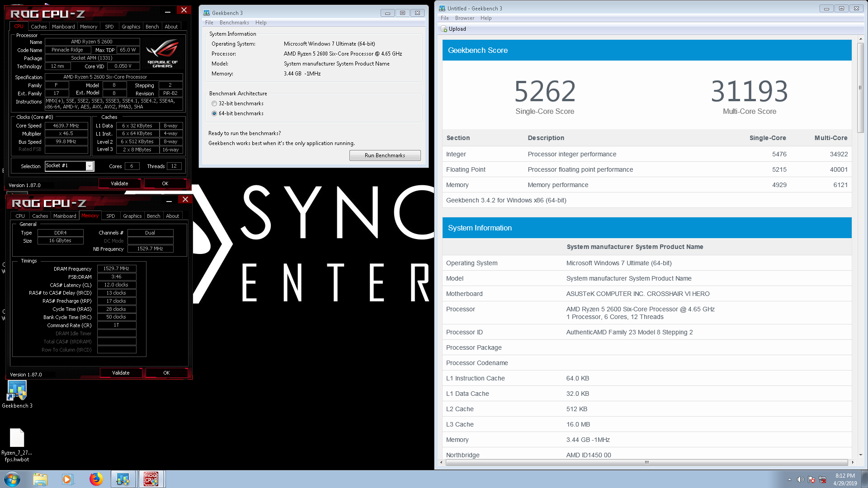
Task: Click Core Speed value 4639.7 MHz
Action: click(x=66, y=126)
